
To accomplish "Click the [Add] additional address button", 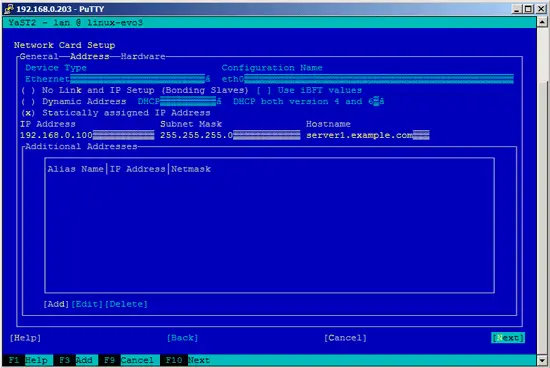I will [56, 304].
